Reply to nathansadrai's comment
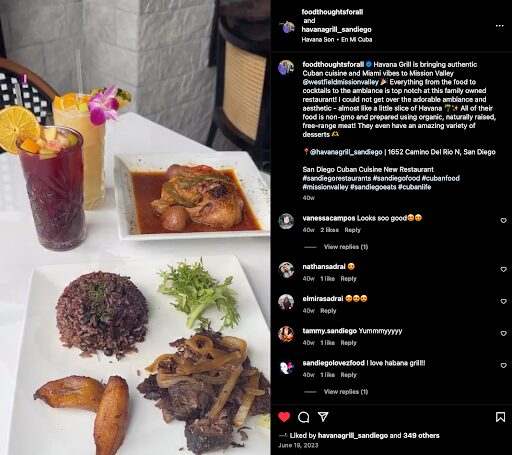Viewport: 512px width, 455px height. (348, 279)
